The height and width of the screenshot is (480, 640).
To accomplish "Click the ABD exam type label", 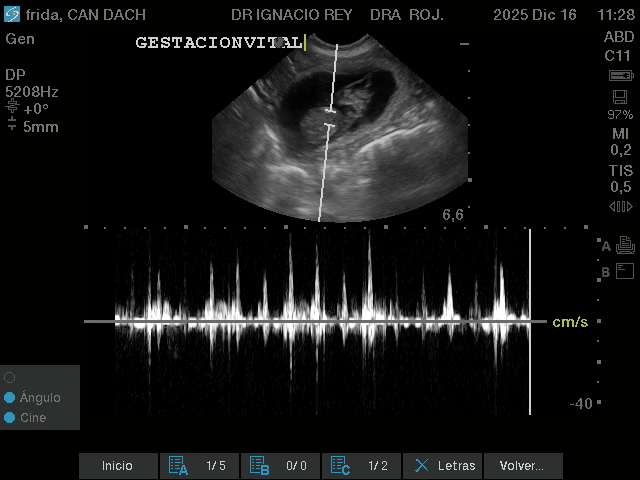I will 619,37.
